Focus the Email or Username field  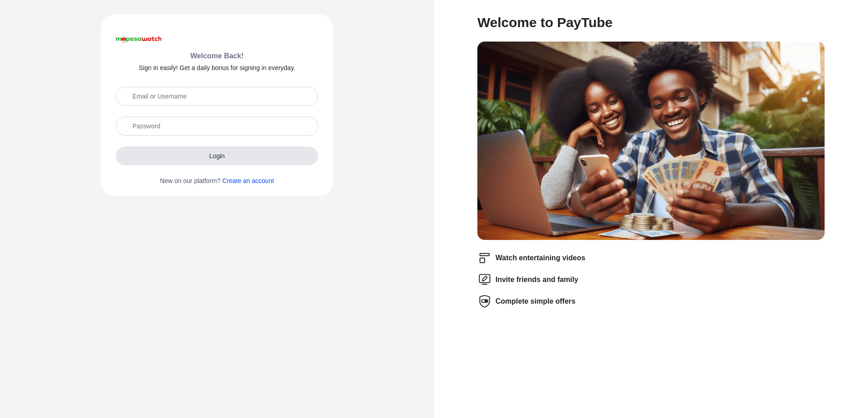click(x=217, y=96)
